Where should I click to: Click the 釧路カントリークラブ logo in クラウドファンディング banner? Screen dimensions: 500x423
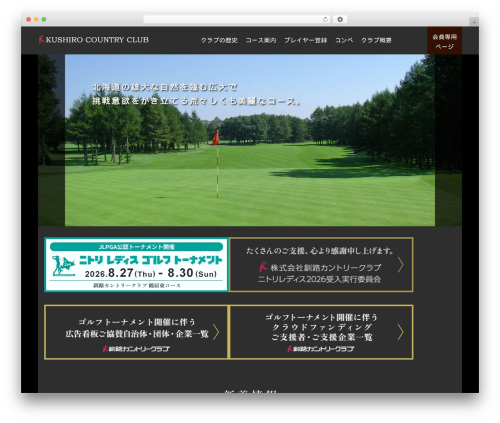tap(321, 349)
